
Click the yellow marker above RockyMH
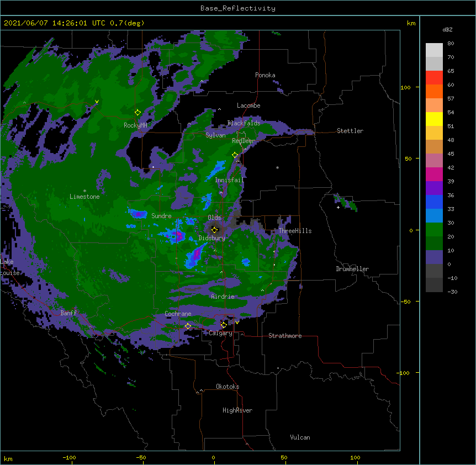[137, 113]
